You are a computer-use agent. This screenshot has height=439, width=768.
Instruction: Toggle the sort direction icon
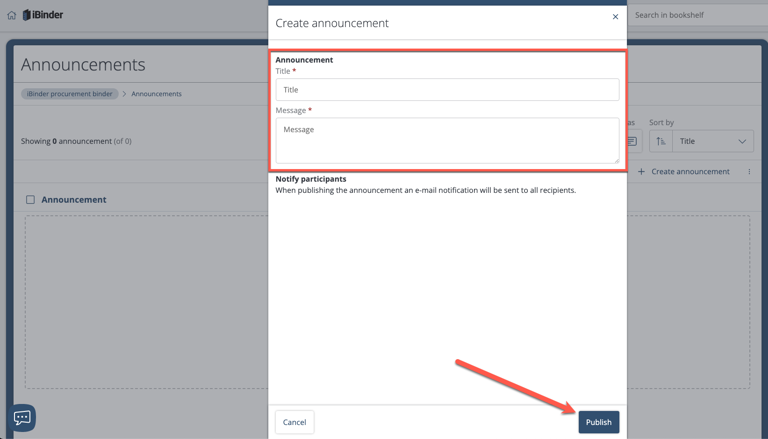(661, 141)
